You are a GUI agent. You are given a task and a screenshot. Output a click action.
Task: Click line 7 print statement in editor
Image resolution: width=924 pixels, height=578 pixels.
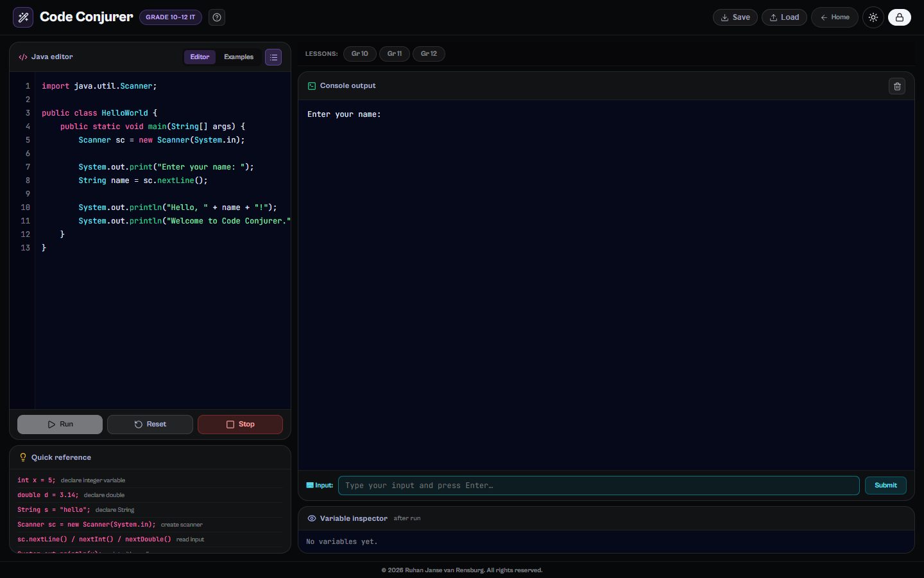coord(166,167)
